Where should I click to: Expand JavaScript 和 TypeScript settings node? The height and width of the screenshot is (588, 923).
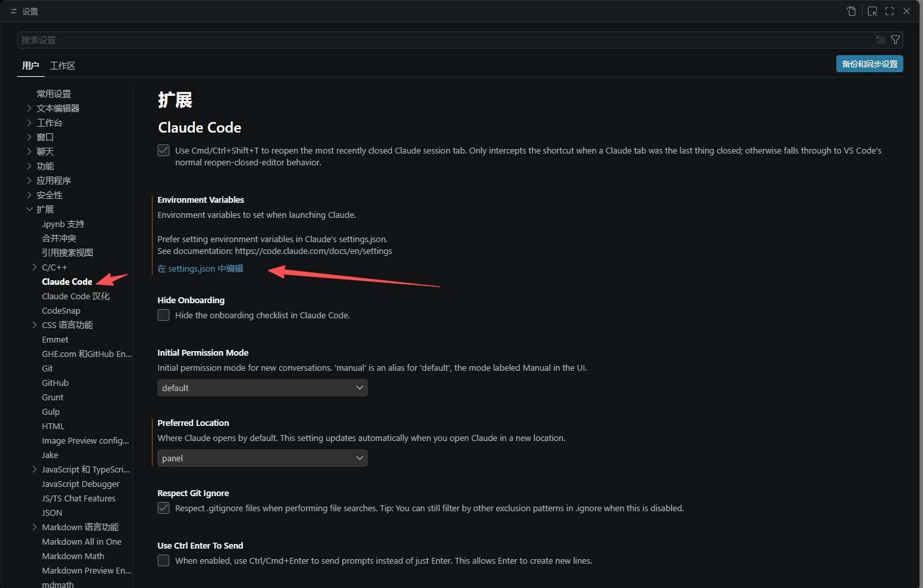point(34,469)
